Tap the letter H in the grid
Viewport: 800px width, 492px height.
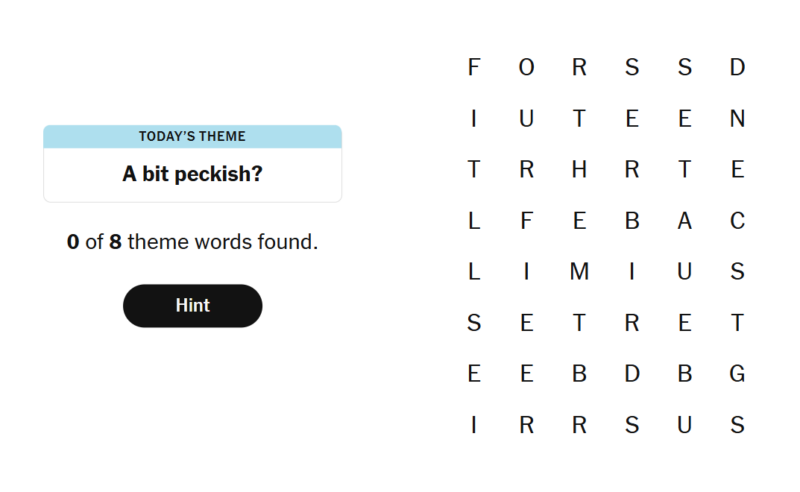[x=579, y=170]
